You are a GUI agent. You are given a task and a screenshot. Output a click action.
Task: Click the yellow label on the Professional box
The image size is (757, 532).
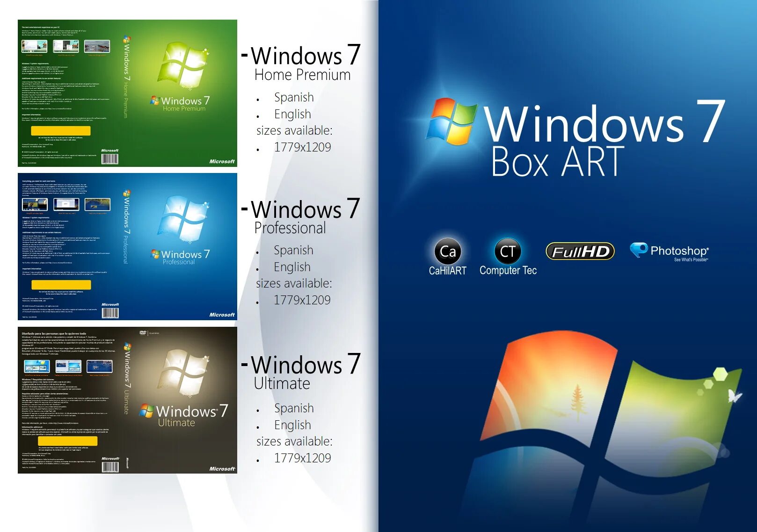[x=61, y=285]
